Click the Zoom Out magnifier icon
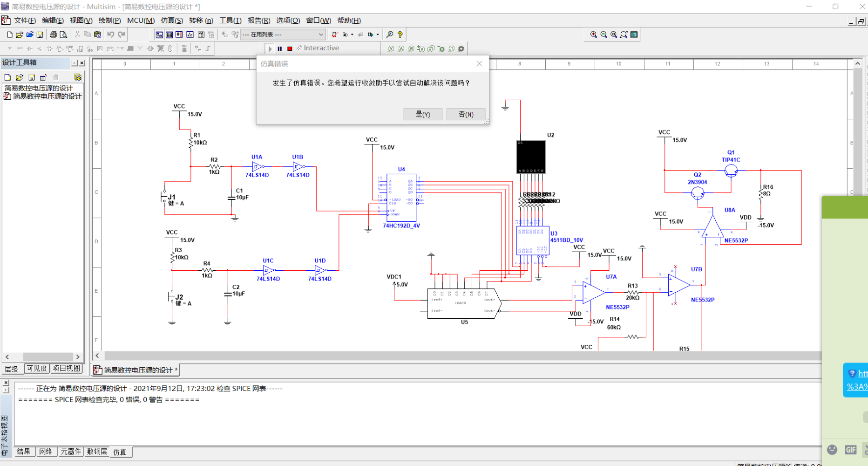This screenshot has width=868, height=466. pos(604,34)
